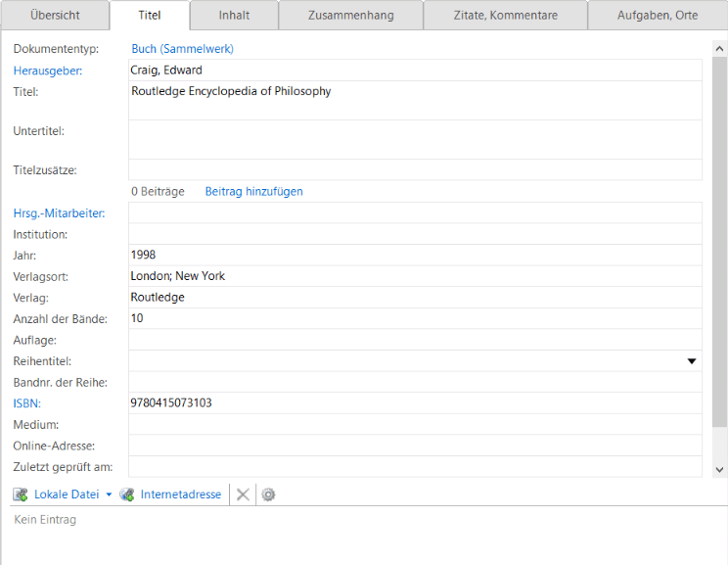Click the Buch (Sammelwerk) document type link

tap(182, 49)
